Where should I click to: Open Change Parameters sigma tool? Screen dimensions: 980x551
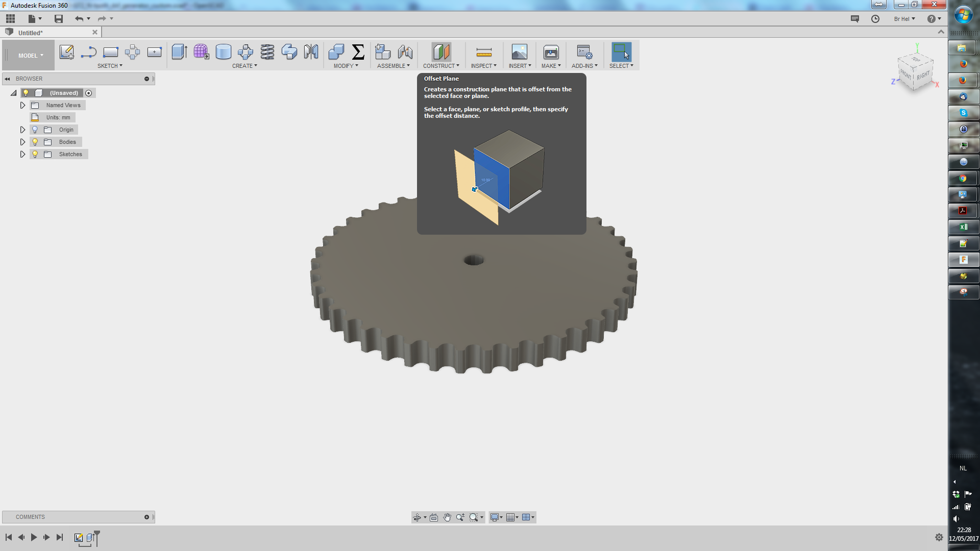[x=358, y=52]
